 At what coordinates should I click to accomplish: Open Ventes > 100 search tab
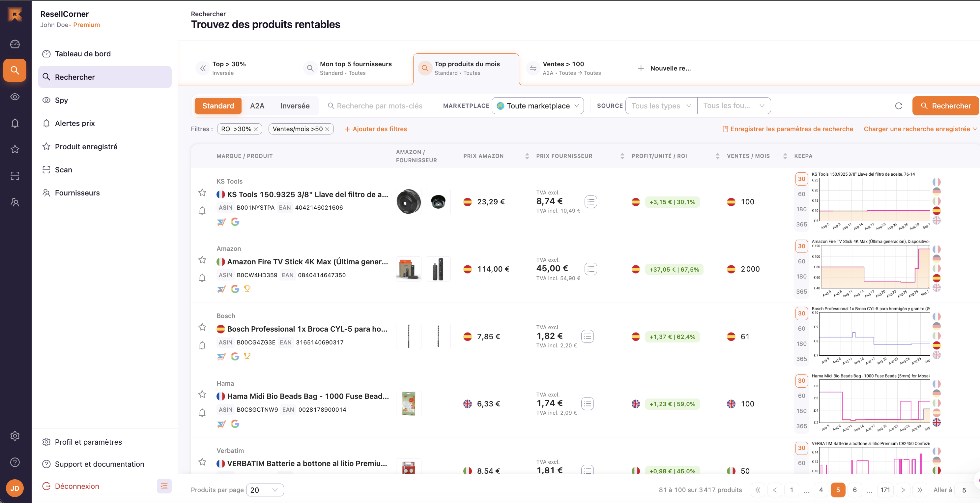[564, 68]
